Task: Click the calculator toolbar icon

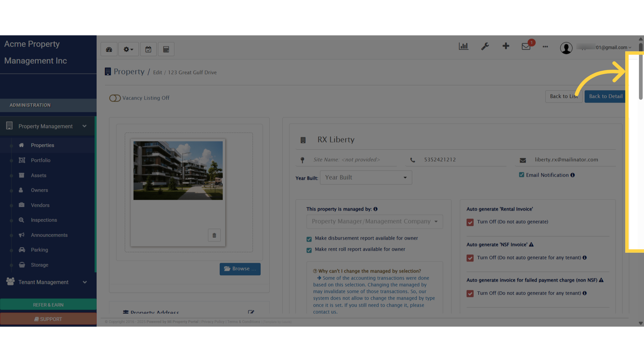Action: [166, 49]
